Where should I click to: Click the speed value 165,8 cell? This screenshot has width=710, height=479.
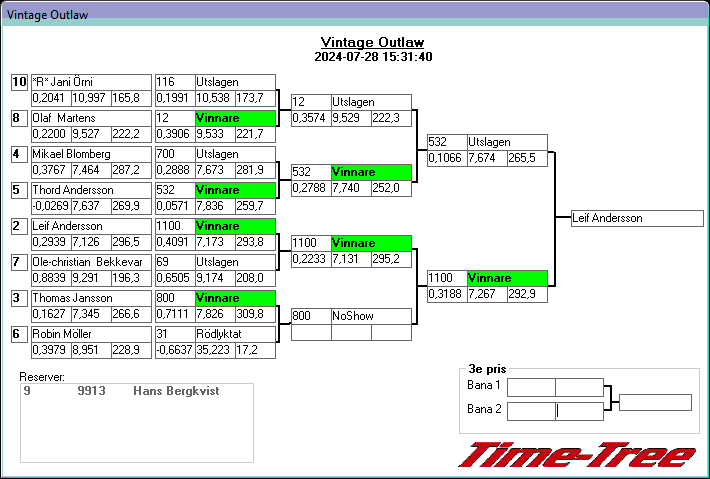pyautogui.click(x=131, y=98)
